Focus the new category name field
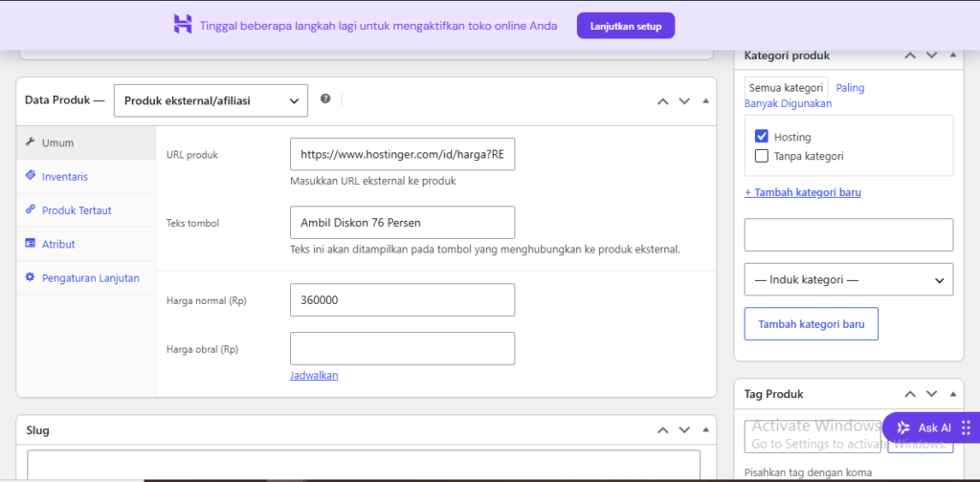 [x=849, y=234]
